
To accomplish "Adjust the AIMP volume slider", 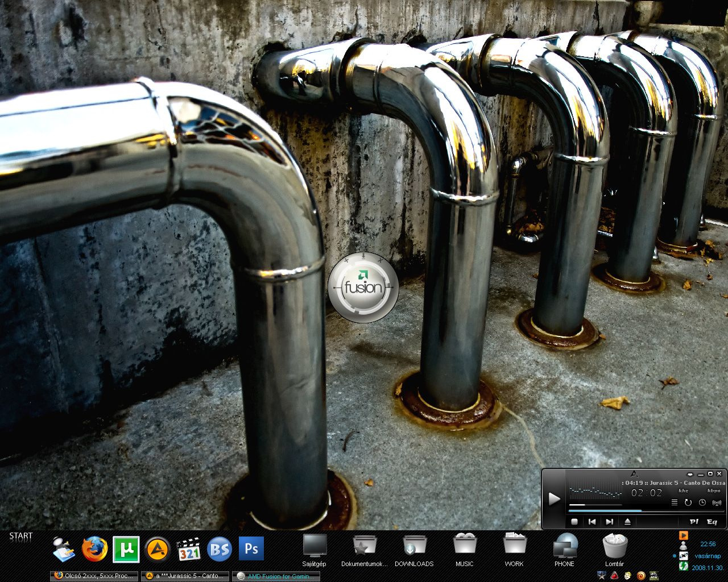I will point(595,505).
